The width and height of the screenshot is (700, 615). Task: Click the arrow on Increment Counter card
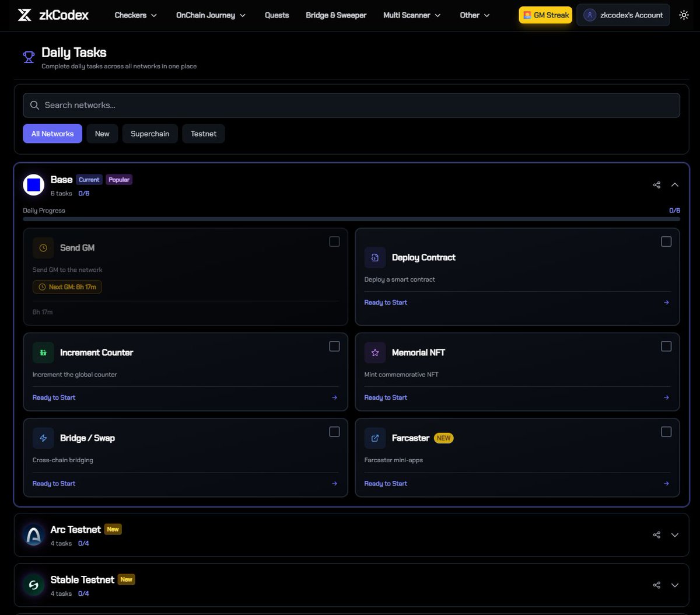[x=334, y=397]
